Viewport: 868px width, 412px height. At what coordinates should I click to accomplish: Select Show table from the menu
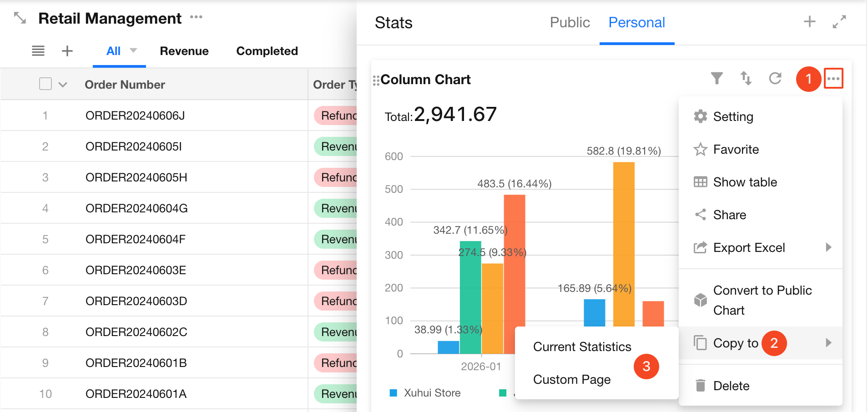coord(745,182)
